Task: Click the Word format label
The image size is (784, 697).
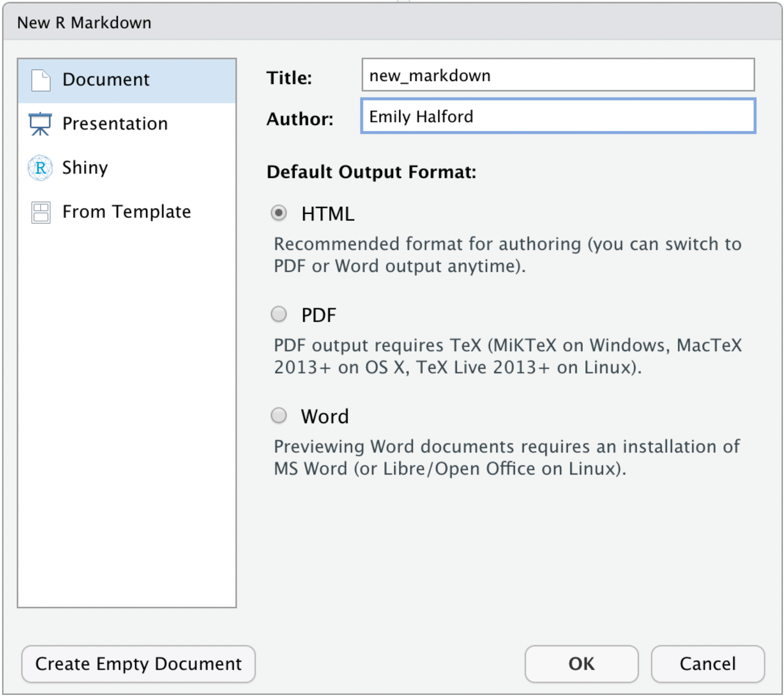Action: [x=325, y=416]
